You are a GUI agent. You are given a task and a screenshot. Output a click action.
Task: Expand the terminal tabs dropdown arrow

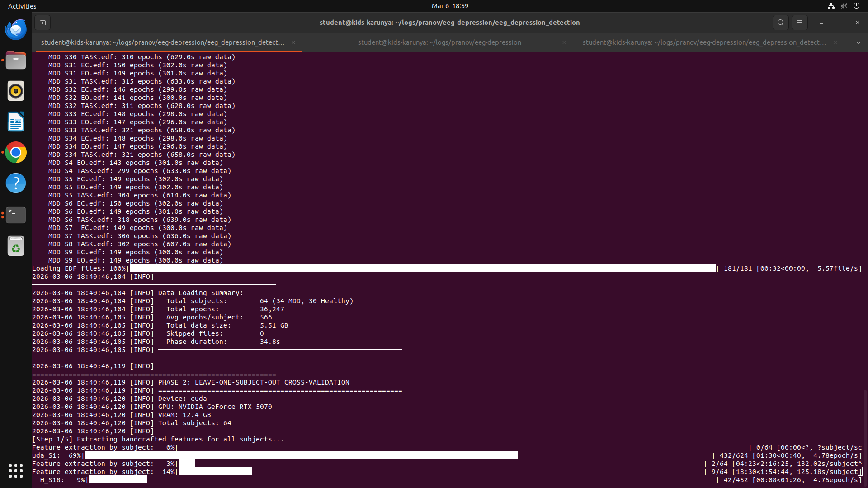click(x=858, y=42)
